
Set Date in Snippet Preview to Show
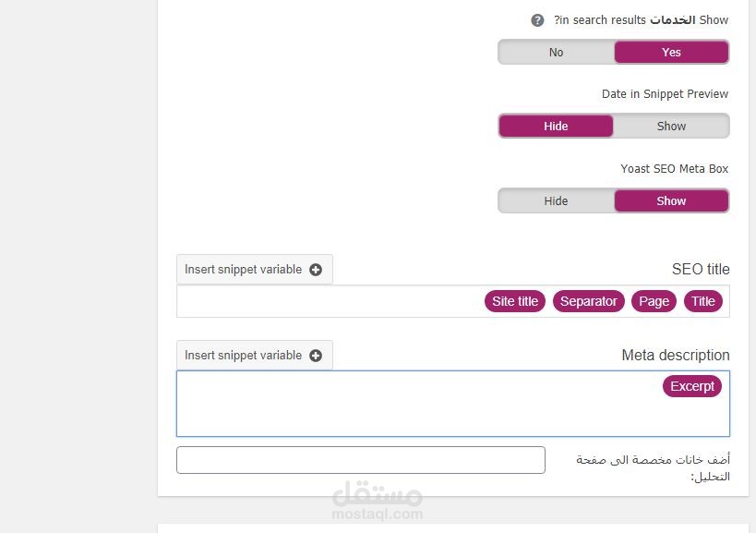point(671,127)
